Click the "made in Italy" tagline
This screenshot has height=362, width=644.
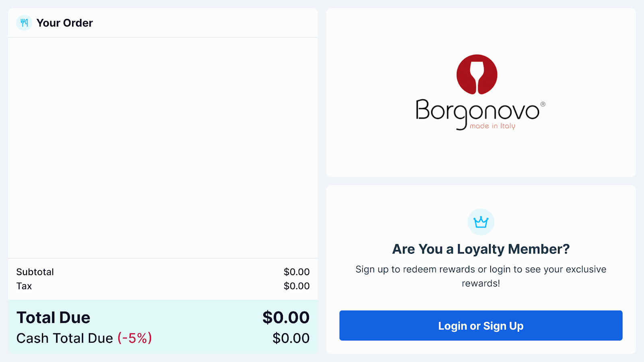coord(492,126)
